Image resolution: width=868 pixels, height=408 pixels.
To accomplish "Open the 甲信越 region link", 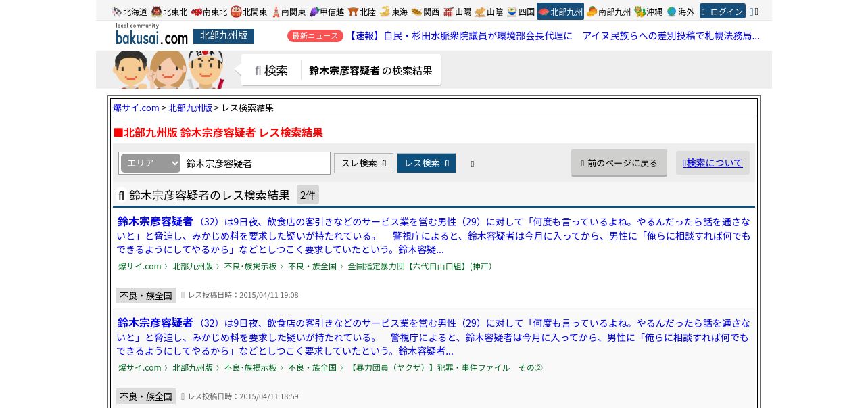I will (327, 12).
